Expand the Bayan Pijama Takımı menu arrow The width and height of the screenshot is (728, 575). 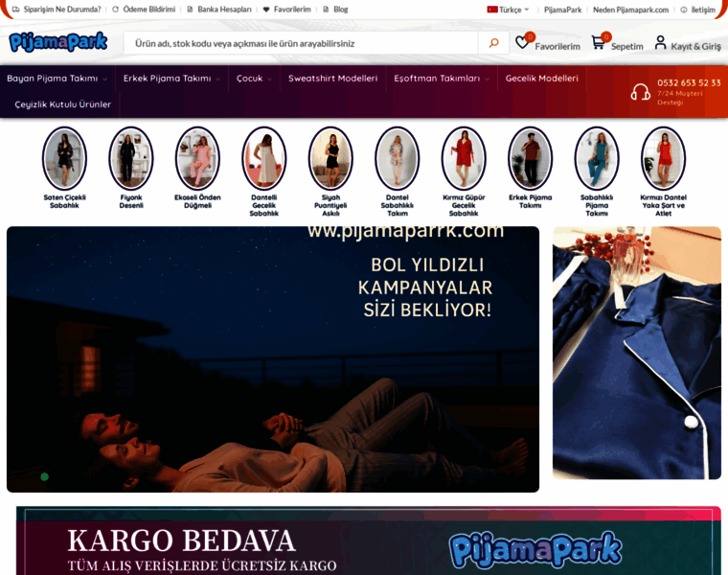click(x=104, y=80)
